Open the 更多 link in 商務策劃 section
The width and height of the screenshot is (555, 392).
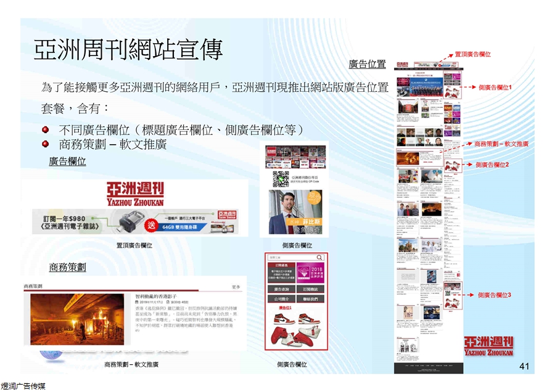pyautogui.click(x=236, y=287)
